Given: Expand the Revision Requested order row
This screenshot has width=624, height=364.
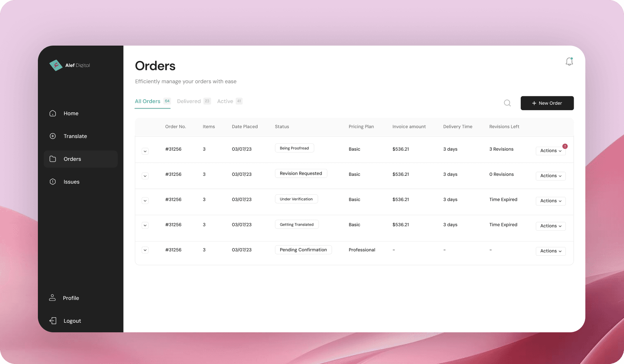Looking at the screenshot, I should (145, 176).
